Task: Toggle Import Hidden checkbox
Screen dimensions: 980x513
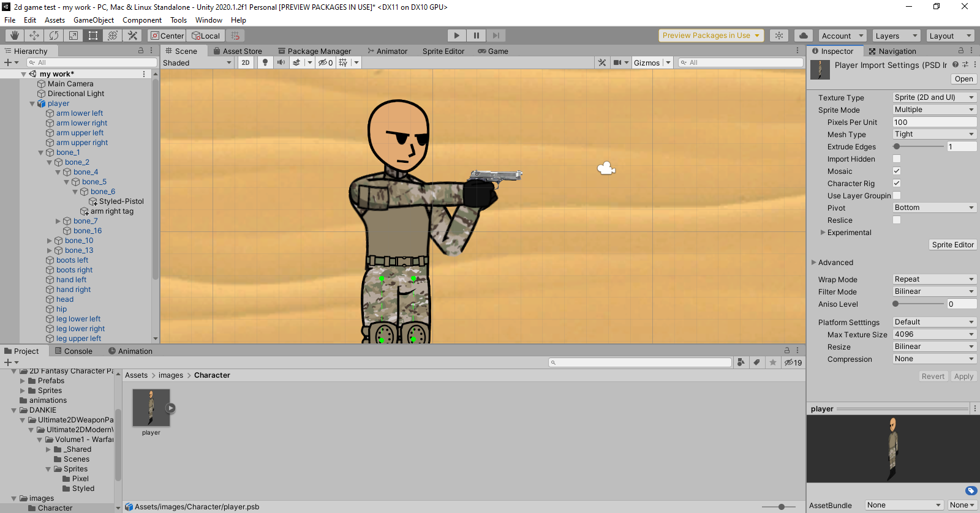Action: point(897,159)
